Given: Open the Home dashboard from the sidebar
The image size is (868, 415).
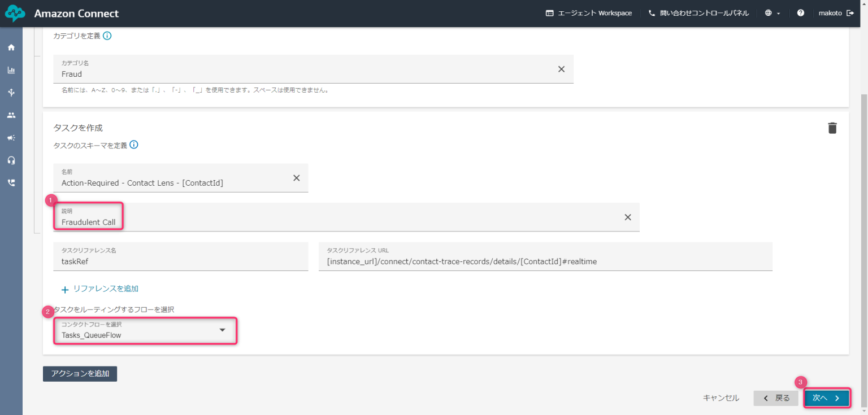Looking at the screenshot, I should 11,47.
